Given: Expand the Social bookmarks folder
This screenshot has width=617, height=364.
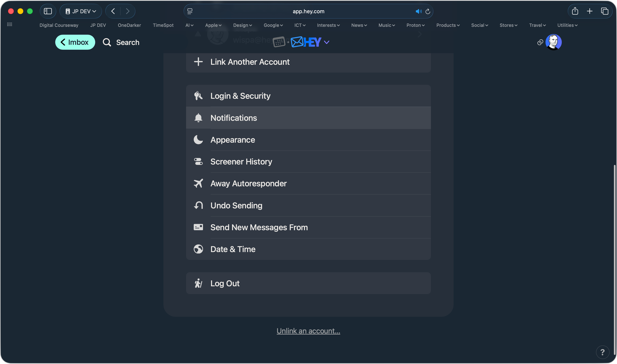Looking at the screenshot, I should [480, 25].
